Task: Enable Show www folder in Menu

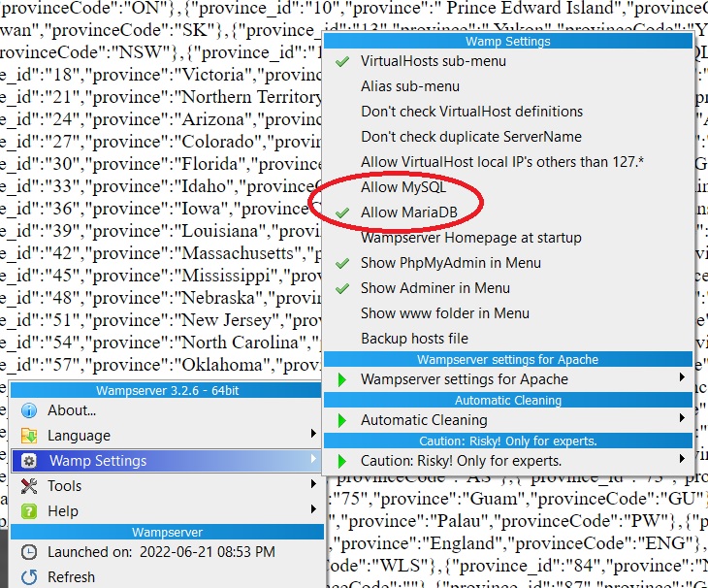Action: [508, 313]
